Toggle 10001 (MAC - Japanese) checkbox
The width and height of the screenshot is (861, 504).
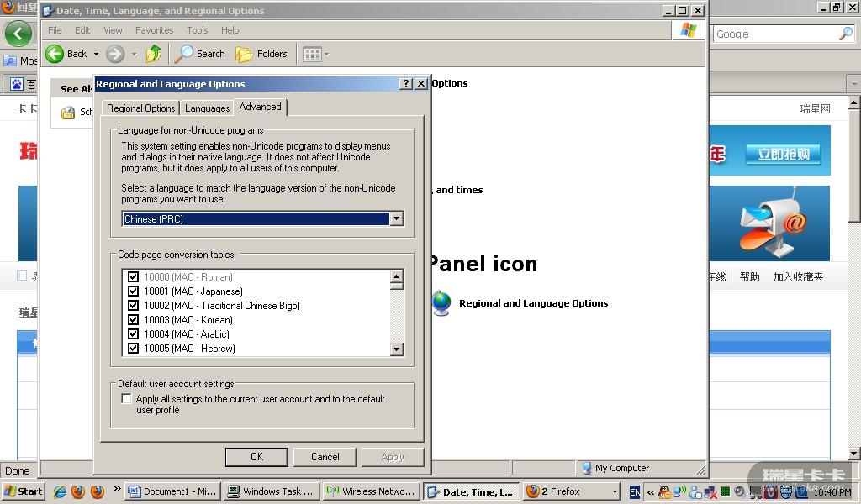pos(133,291)
